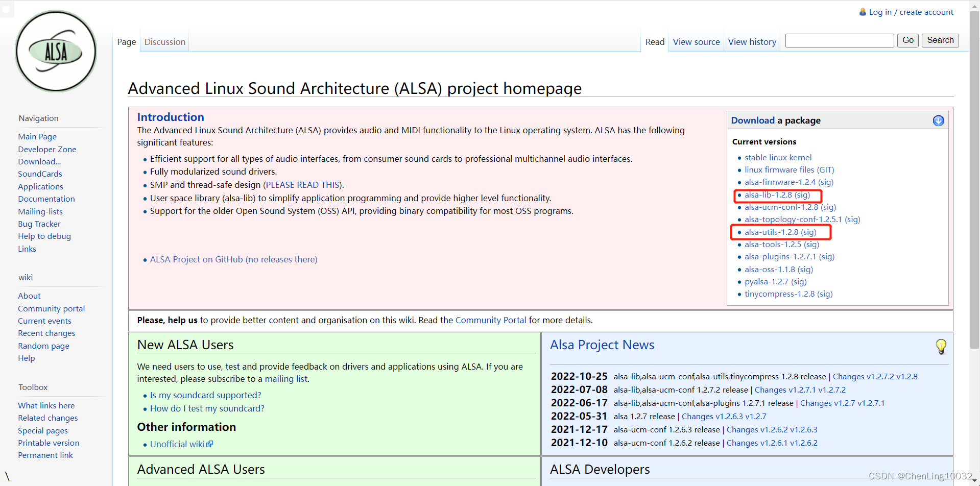Screen dimensions: 980x486
Task: Open Printable version toolbox link
Action: point(49,443)
